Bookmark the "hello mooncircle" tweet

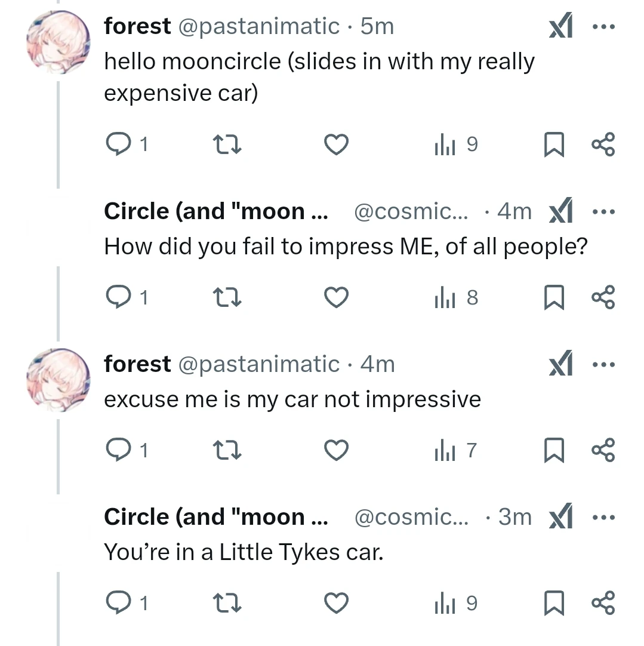554,145
